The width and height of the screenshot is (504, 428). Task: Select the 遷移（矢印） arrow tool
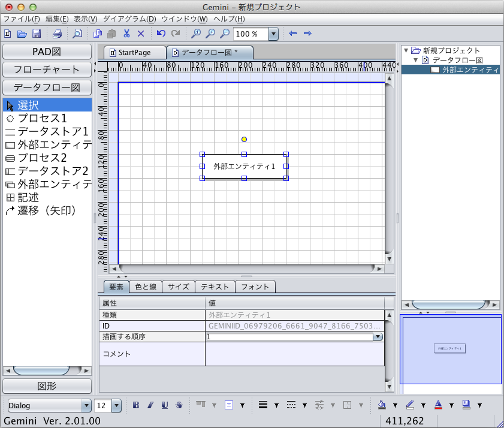pyautogui.click(x=47, y=210)
